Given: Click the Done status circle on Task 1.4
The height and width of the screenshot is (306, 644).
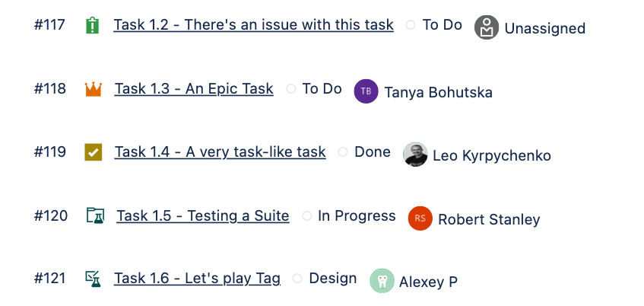Looking at the screenshot, I should (343, 152).
